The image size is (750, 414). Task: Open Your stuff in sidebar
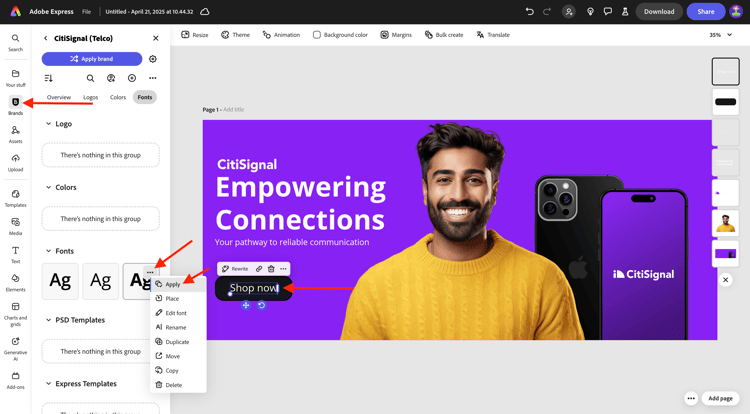(15, 78)
